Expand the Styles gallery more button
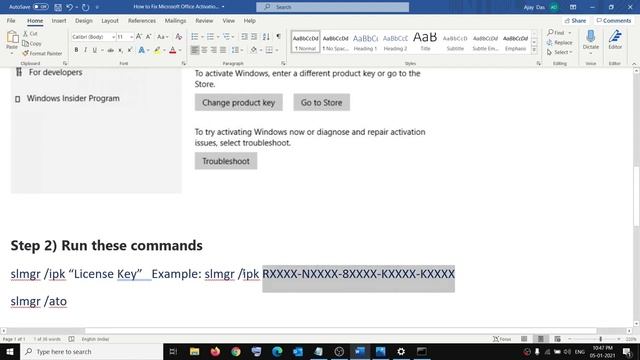640x360 pixels. (534, 50)
